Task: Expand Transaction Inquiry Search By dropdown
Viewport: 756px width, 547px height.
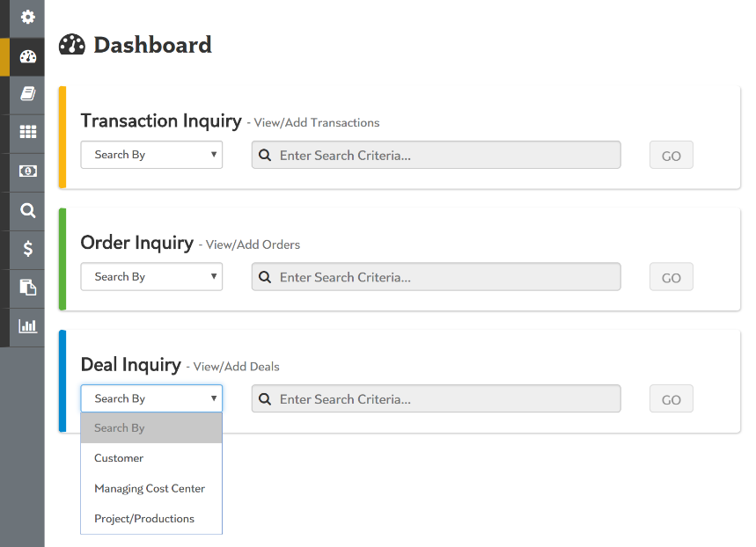Action: [151, 155]
